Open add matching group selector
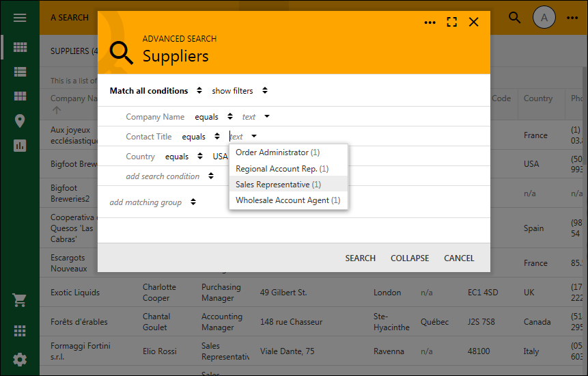 pos(152,202)
